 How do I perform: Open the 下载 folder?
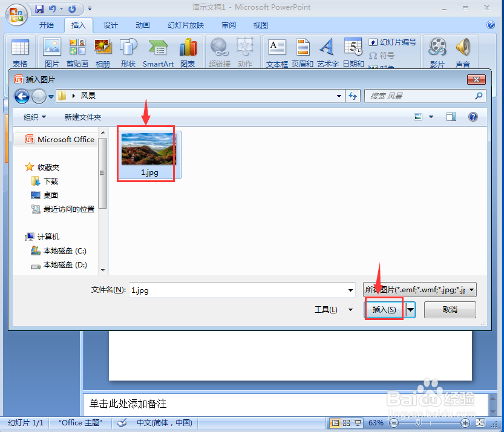pyautogui.click(x=45, y=182)
